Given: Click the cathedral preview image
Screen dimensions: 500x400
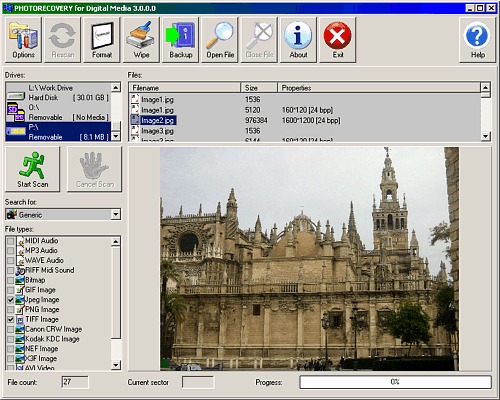Looking at the screenshot, I should tap(309, 259).
